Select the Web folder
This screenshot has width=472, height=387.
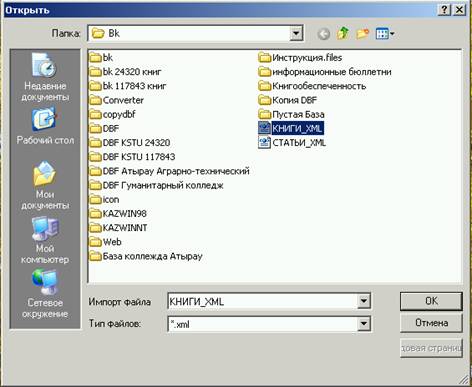pos(105,242)
